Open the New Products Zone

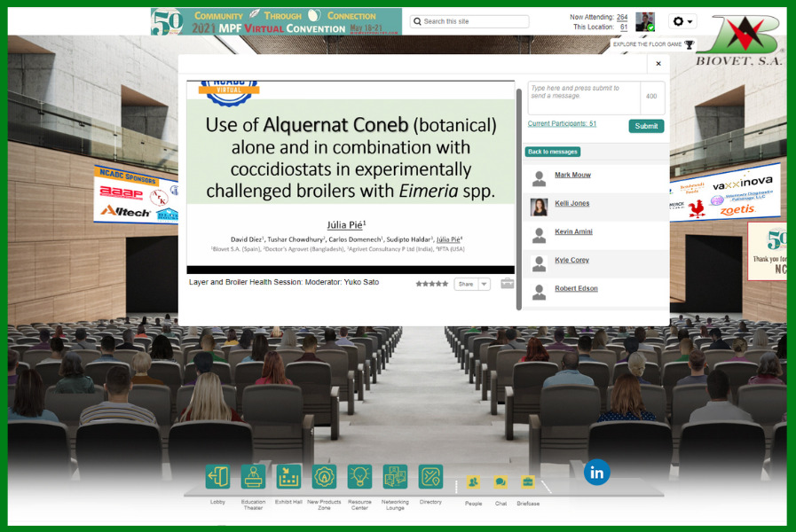click(x=324, y=477)
